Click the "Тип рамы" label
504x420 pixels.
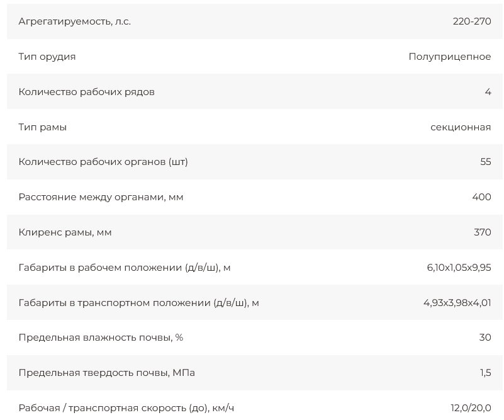click(x=42, y=127)
